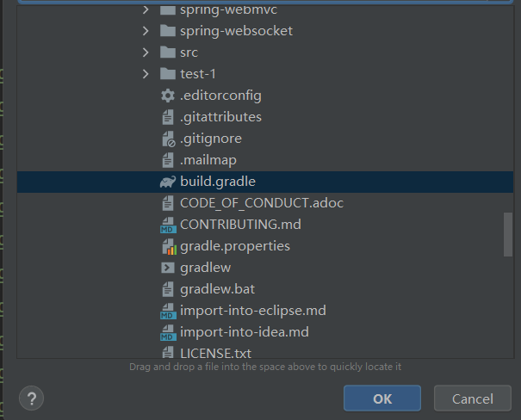Image resolution: width=521 pixels, height=420 pixels.
Task: Click the .editorconfig gear icon
Action: pyautogui.click(x=168, y=96)
